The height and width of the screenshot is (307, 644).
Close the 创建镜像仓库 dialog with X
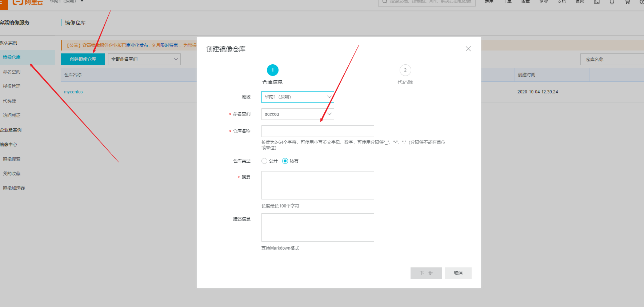pyautogui.click(x=468, y=49)
